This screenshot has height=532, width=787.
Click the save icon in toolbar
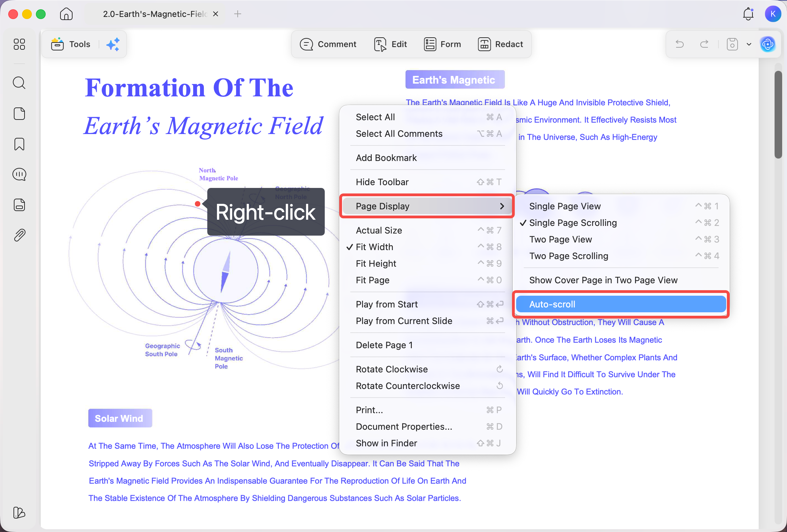(x=732, y=44)
